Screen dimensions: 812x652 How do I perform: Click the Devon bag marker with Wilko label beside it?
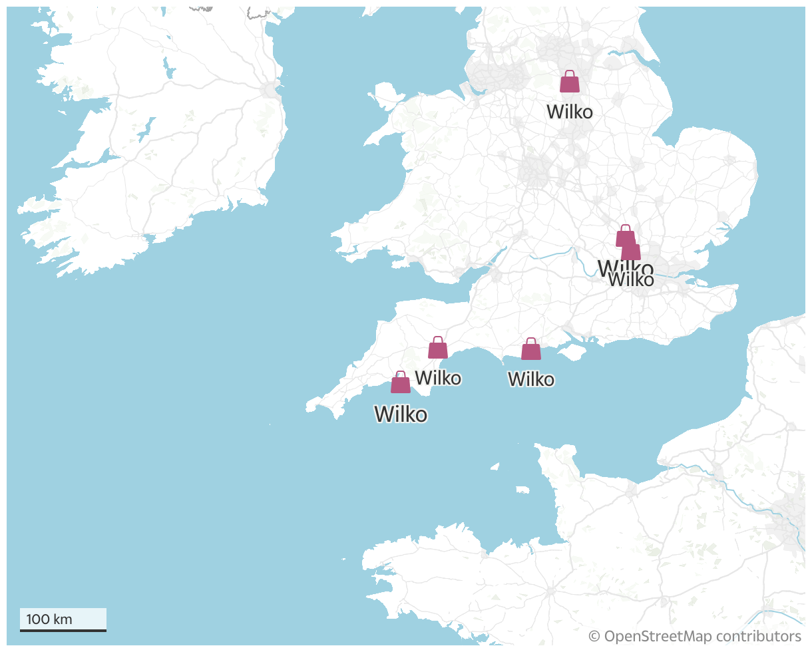point(438,348)
